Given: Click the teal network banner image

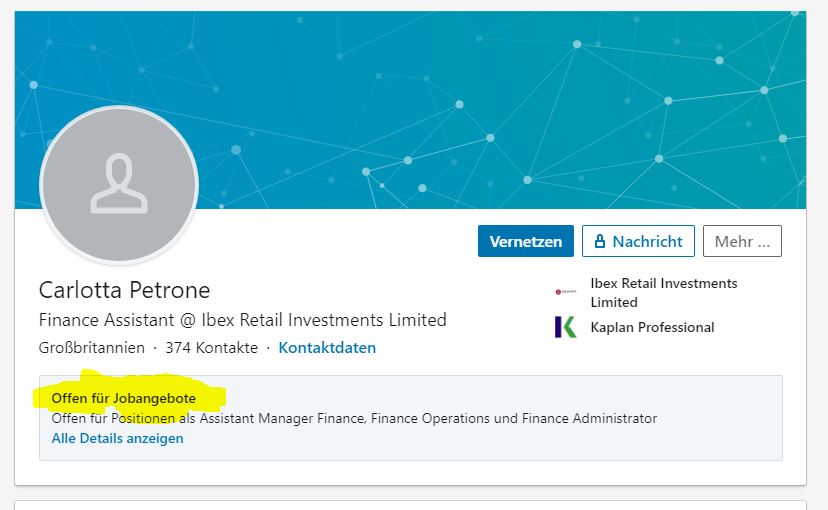Looking at the screenshot, I should [x=500, y=100].
